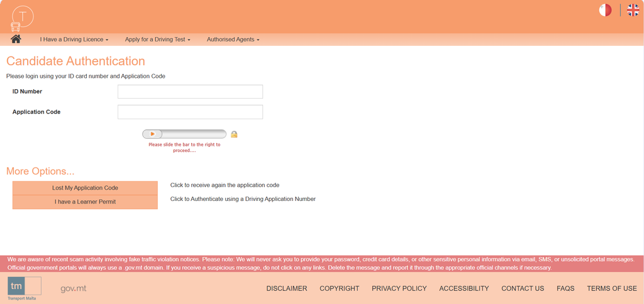Screen dimensions: 644x304
Task: Click the slide-to-proceed bar handle
Action: click(x=152, y=134)
